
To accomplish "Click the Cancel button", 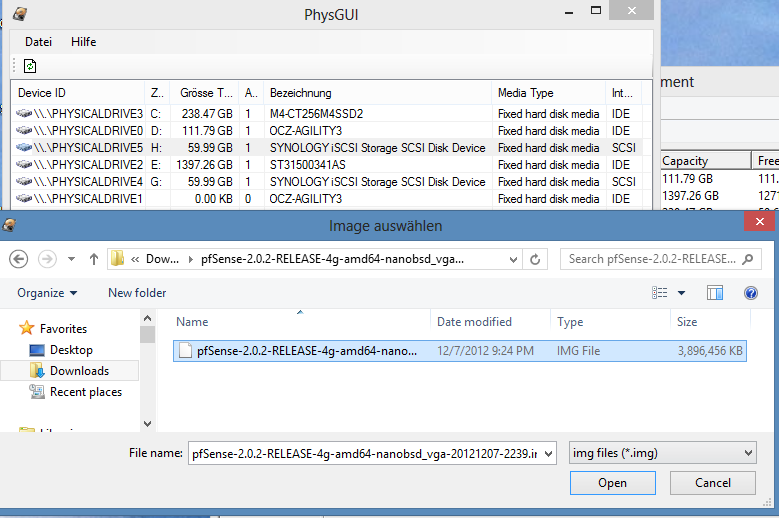I will coord(713,483).
